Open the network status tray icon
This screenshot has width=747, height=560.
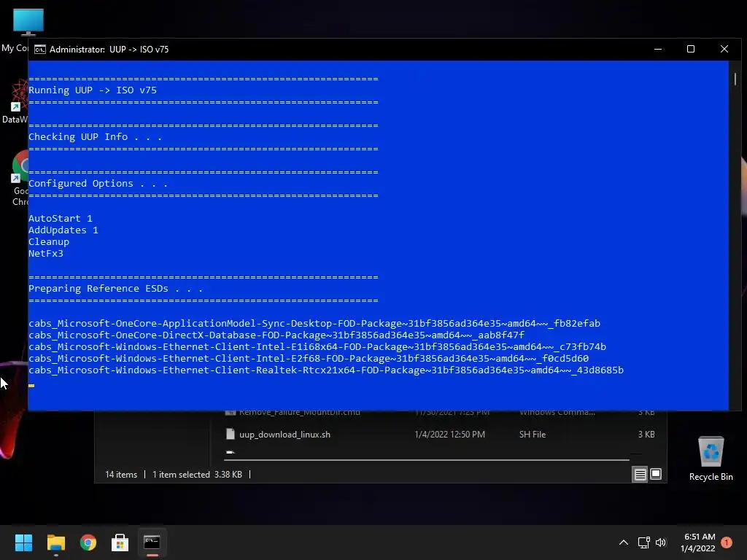pyautogui.click(x=643, y=542)
